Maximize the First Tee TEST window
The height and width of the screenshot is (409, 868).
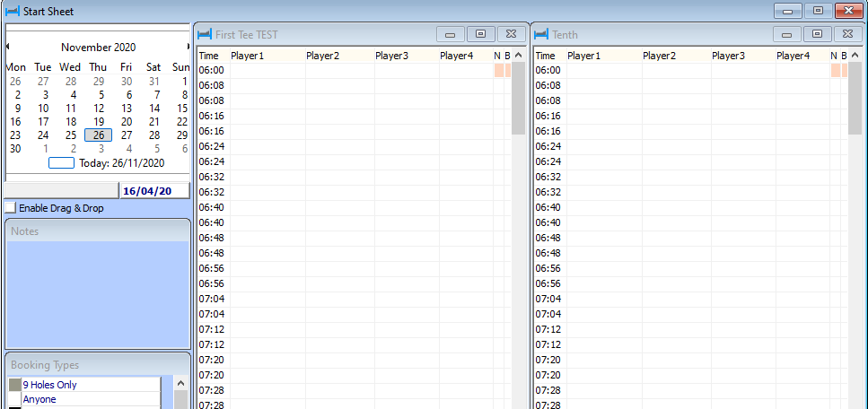pos(481,34)
